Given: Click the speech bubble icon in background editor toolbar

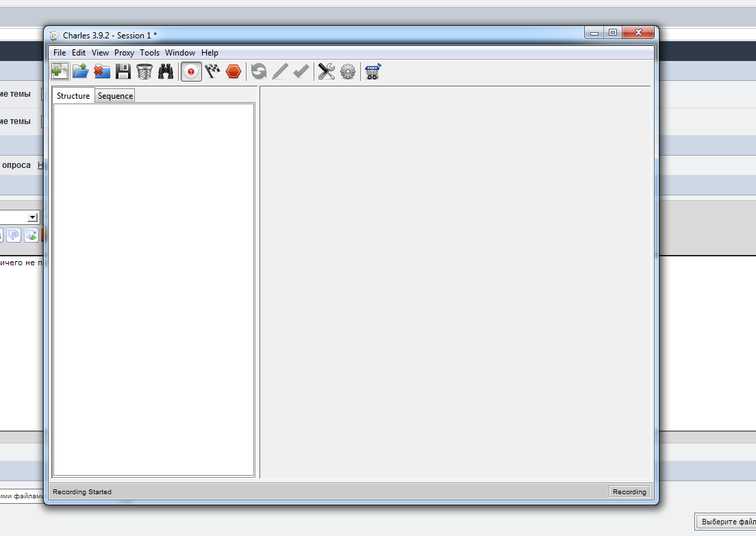Looking at the screenshot, I should tap(14, 235).
